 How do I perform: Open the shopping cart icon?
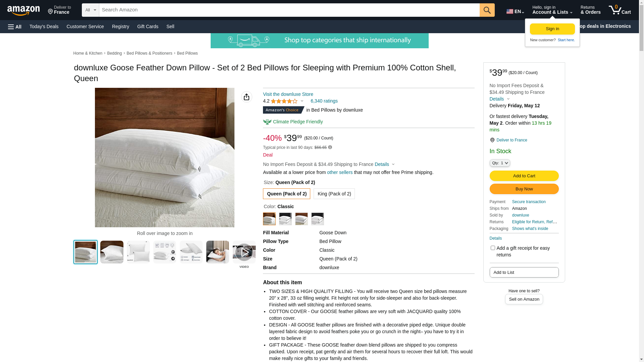(620, 10)
